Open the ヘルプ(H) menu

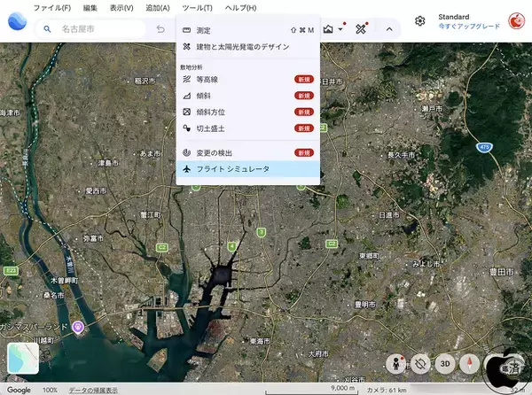click(240, 8)
